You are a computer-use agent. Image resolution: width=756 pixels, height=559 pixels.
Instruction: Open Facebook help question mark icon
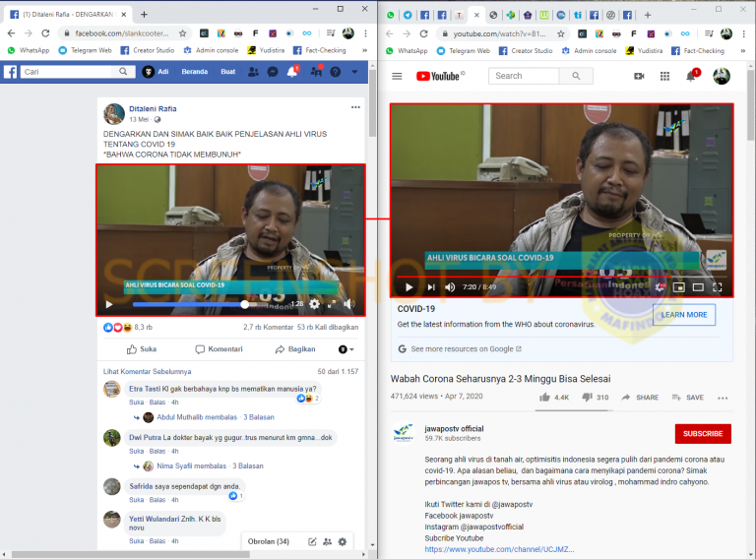(x=335, y=72)
